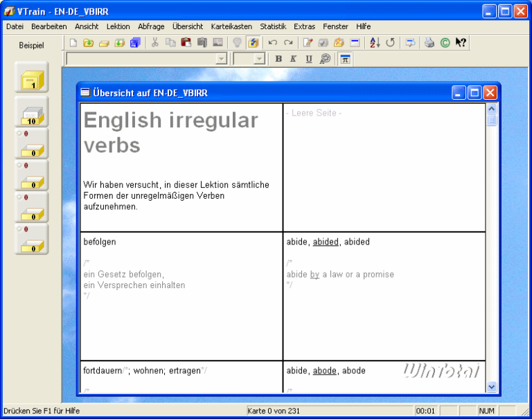Select the 'befolgen' card cell
Viewport: 532px width, 419px height.
click(x=181, y=296)
